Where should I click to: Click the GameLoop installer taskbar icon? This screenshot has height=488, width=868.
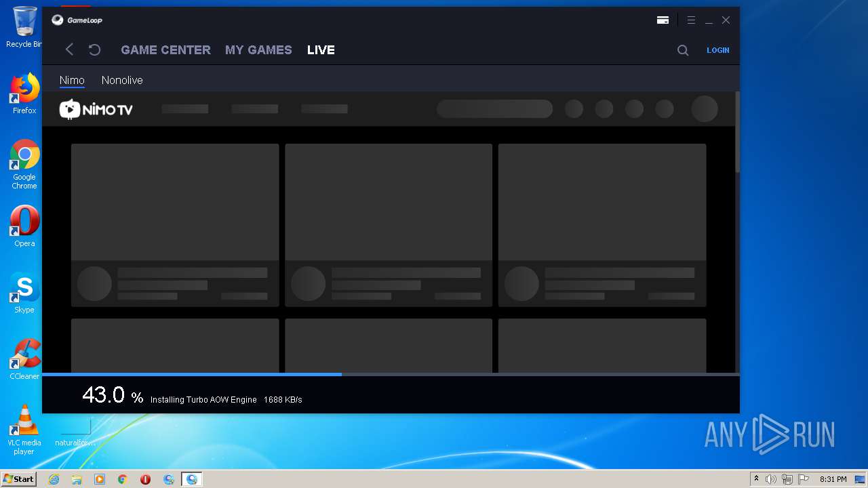(x=169, y=479)
